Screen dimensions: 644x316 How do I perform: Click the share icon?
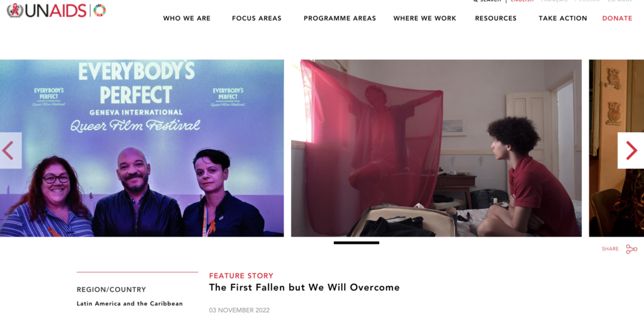click(631, 249)
